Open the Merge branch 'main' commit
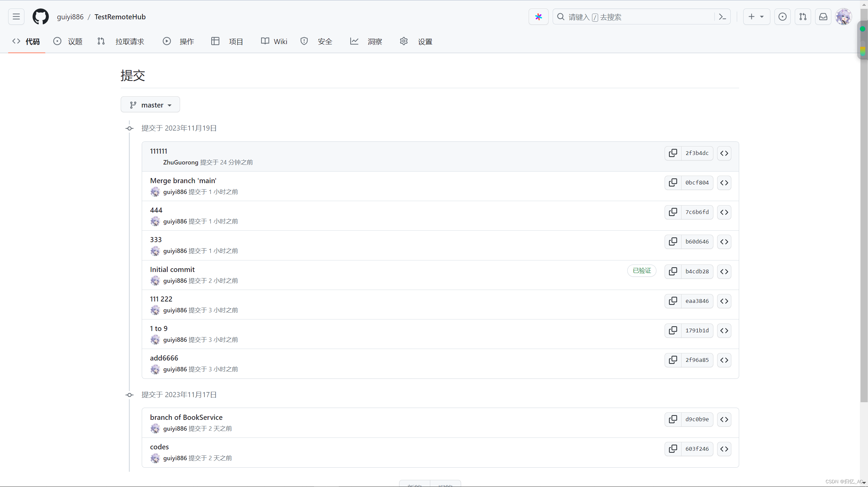Viewport: 868px width, 487px height. (x=183, y=181)
